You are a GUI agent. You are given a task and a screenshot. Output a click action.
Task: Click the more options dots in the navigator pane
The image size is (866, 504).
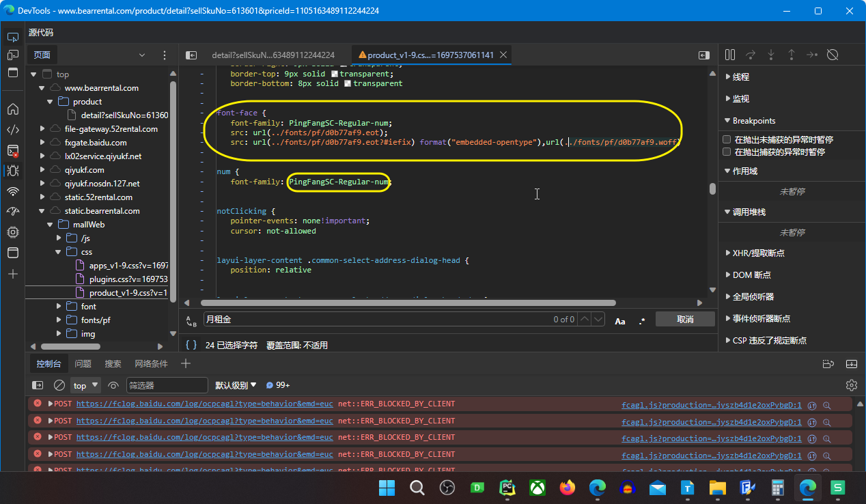(x=164, y=55)
